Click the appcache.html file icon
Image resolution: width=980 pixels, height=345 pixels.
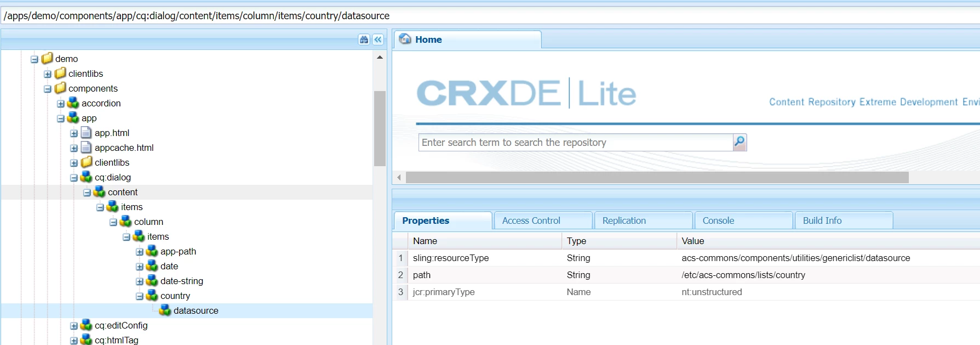86,147
